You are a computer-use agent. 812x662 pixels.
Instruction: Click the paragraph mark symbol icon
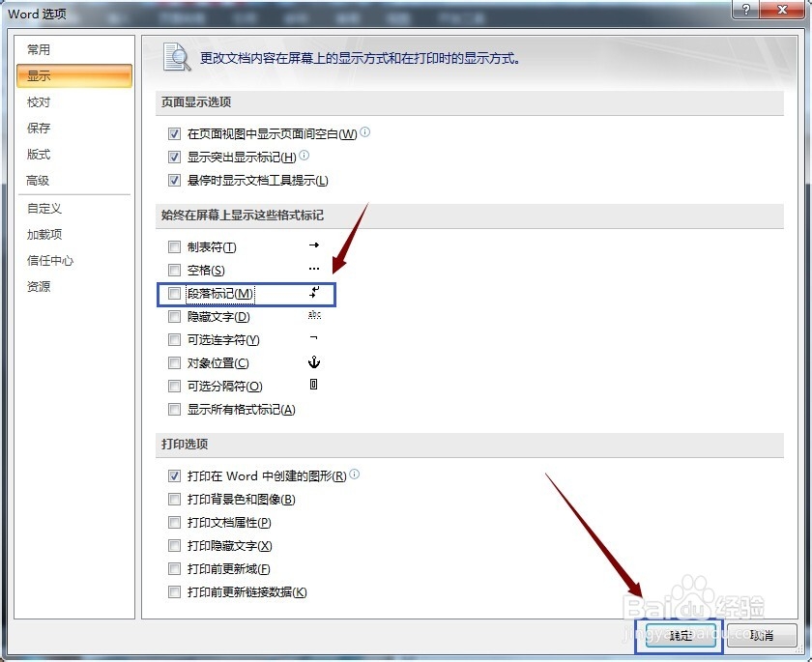pyautogui.click(x=314, y=293)
